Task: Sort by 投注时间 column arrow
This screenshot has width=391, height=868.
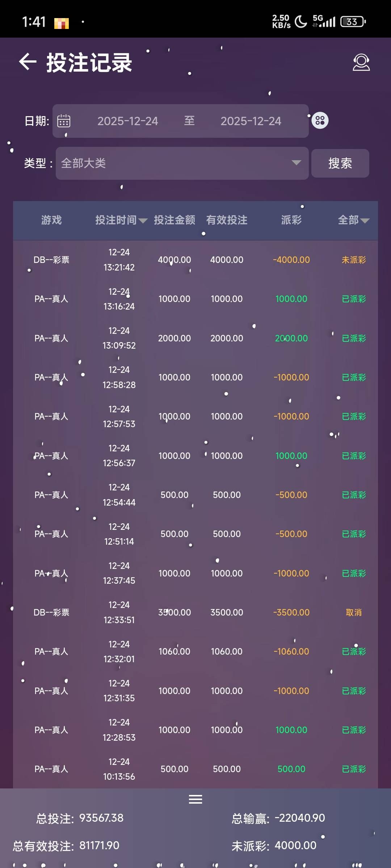Action: tap(143, 221)
